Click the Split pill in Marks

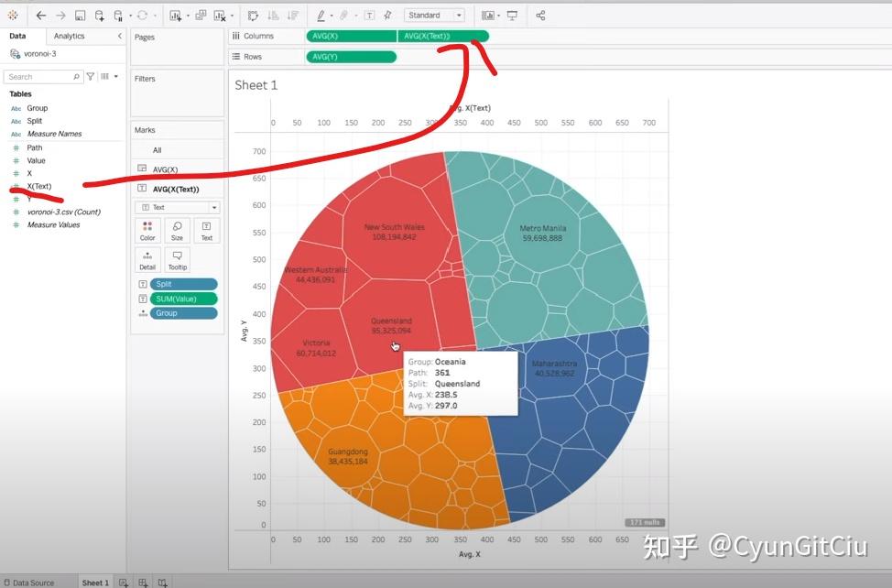pos(184,284)
